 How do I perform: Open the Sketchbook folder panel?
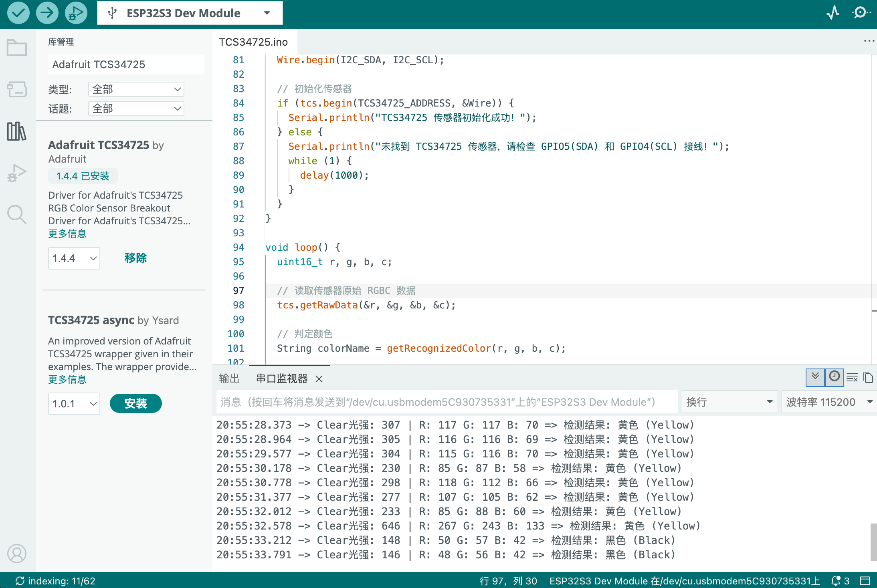click(x=17, y=48)
